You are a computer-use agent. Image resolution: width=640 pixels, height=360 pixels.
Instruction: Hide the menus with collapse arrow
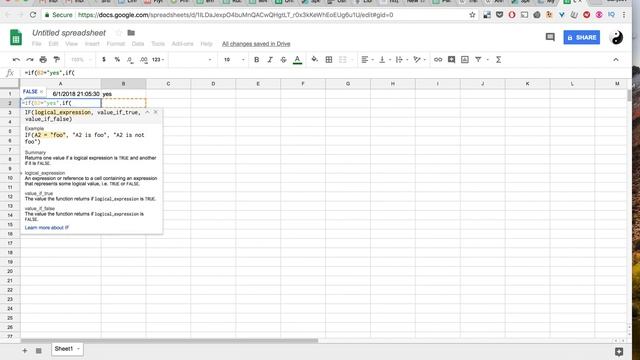616,60
